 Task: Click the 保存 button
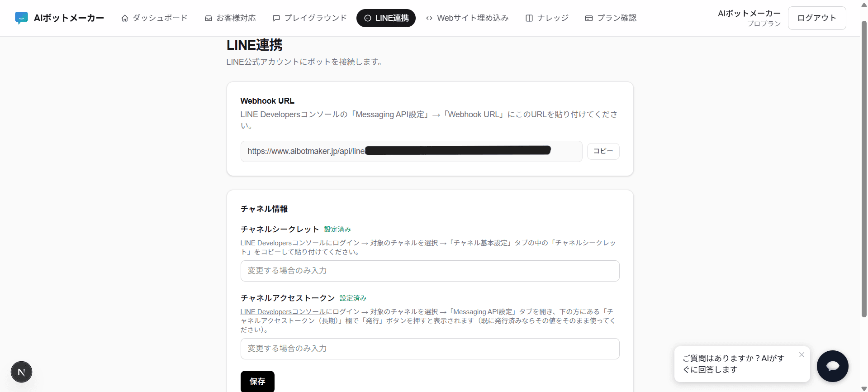[x=257, y=381]
